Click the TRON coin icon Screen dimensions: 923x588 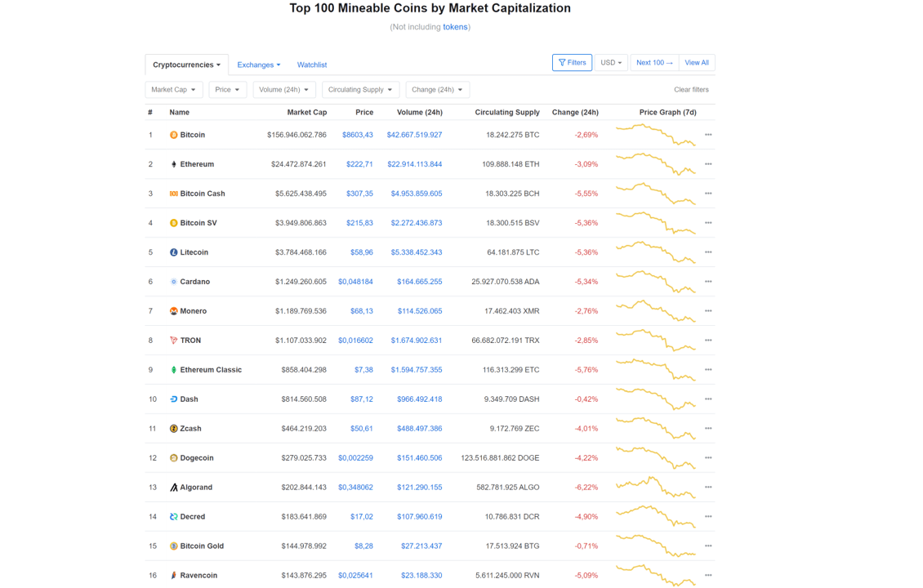(174, 341)
